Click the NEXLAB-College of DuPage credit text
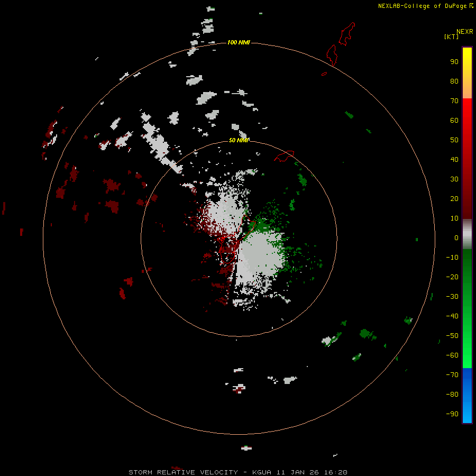 point(423,6)
